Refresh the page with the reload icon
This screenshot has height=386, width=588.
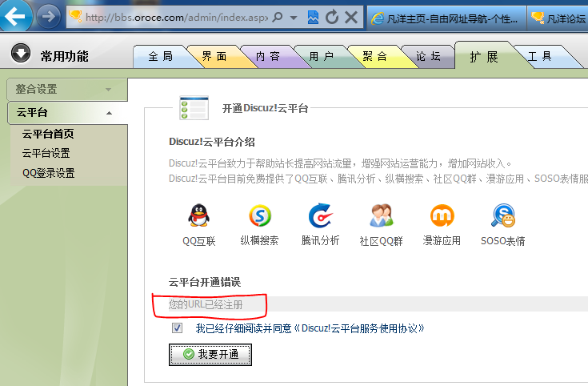pos(331,17)
